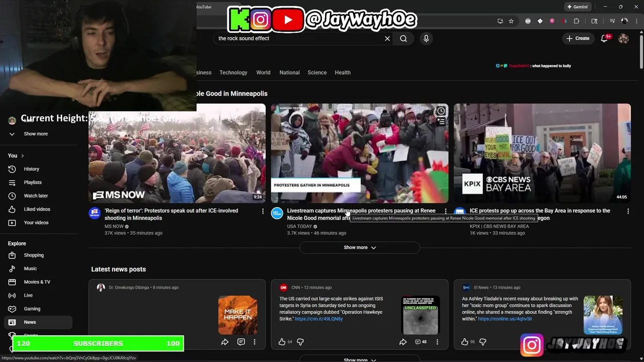Viewport: 644px width, 362px height.
Task: Open the USA TODAY channel avatar
Action: point(277,213)
